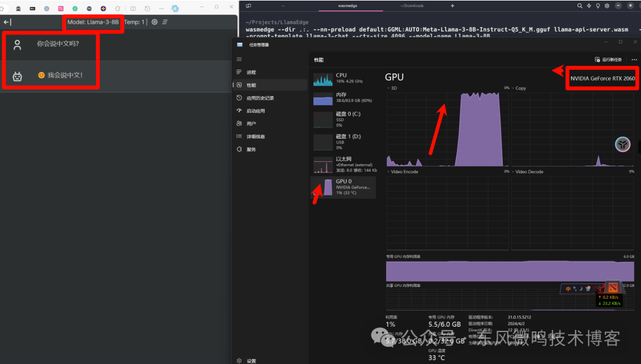Click the Model: Llama-3-8B label
The width and height of the screenshot is (641, 364).
coord(93,22)
